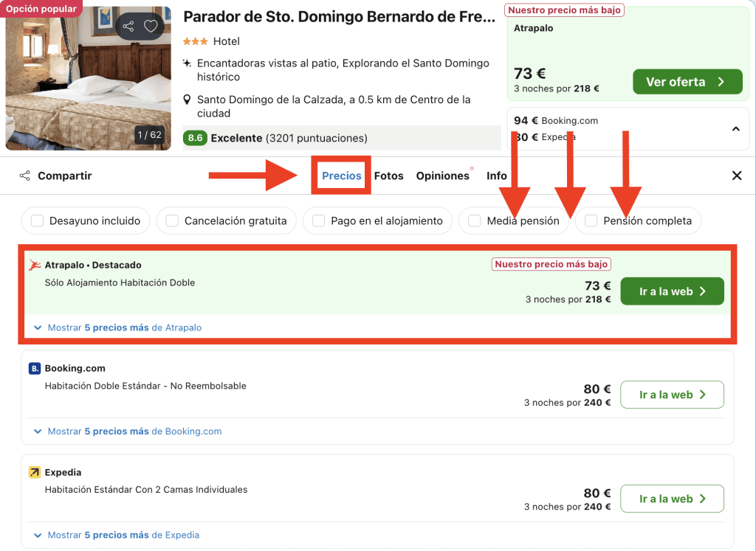Switch to the Fotos tab

point(388,176)
